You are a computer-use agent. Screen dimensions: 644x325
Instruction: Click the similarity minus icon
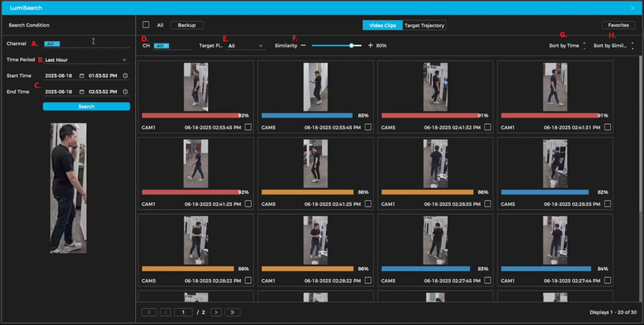click(x=303, y=46)
